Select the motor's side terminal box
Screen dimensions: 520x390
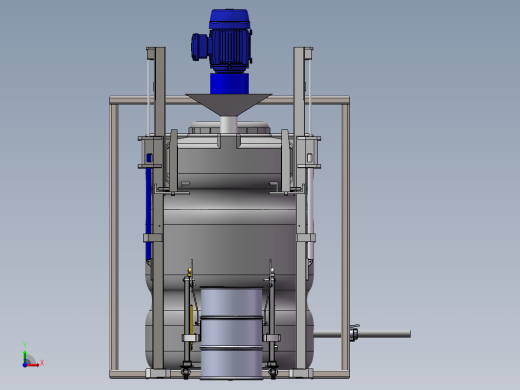click(x=200, y=47)
